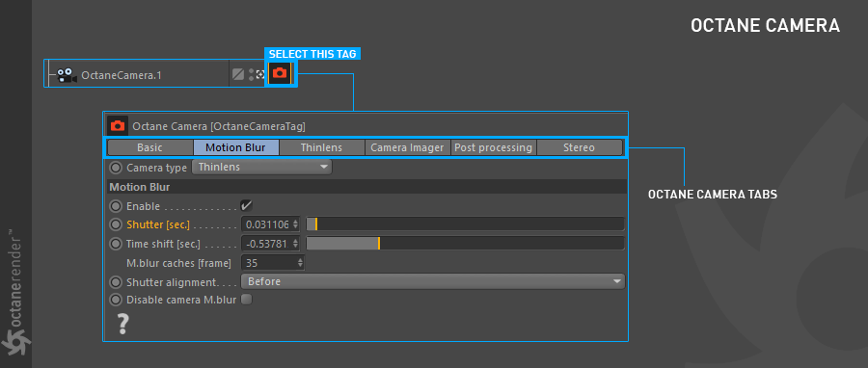Click the keyframe circle beside Enable
This screenshot has height=368, width=868.
115,206
